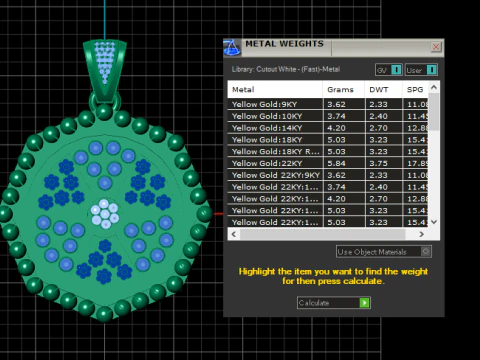Viewport: 480px width, 360px height.
Task: Sort by the Grams column header
Action: coord(344,89)
